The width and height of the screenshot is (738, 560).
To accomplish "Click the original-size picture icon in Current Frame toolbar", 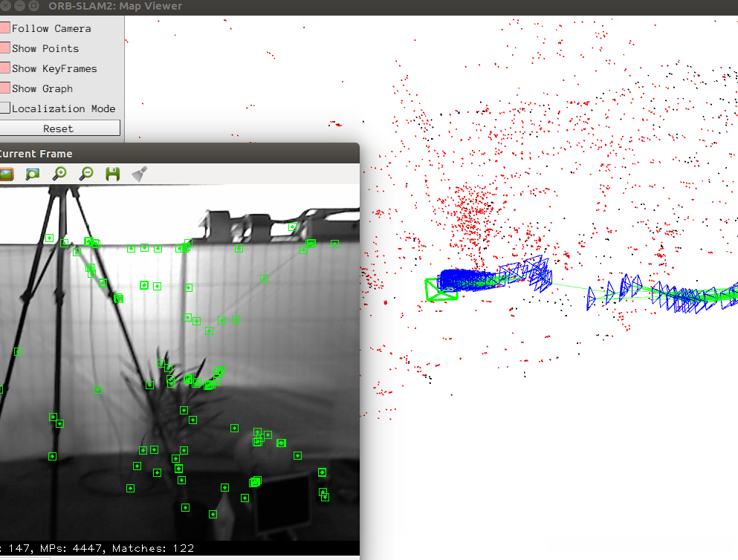I will [6, 174].
